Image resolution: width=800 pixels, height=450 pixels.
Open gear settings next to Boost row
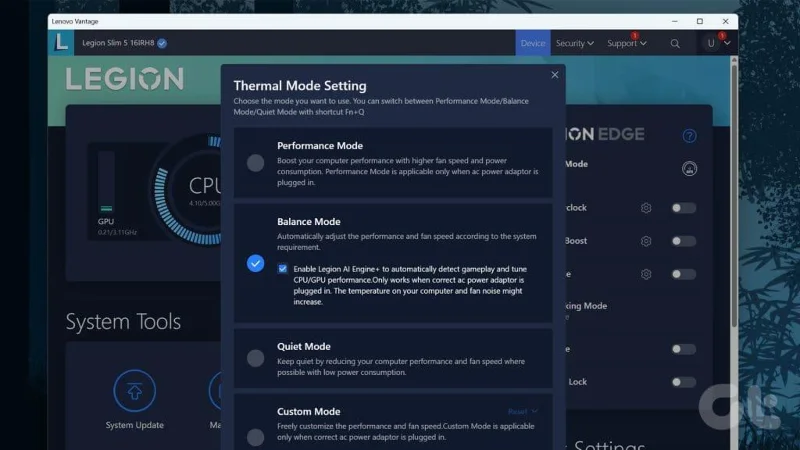(646, 241)
